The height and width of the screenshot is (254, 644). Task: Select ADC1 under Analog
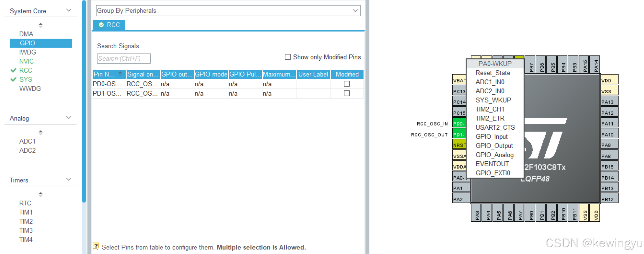click(x=27, y=141)
